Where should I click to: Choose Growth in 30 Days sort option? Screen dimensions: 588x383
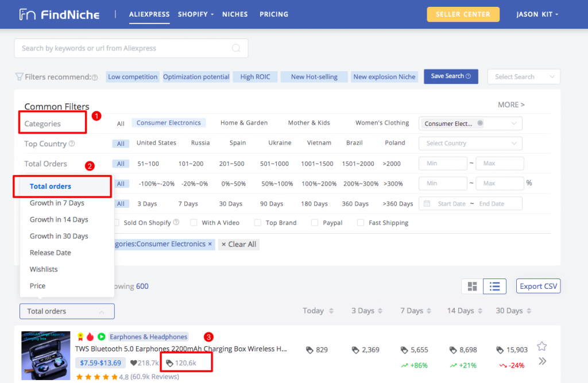coord(59,236)
